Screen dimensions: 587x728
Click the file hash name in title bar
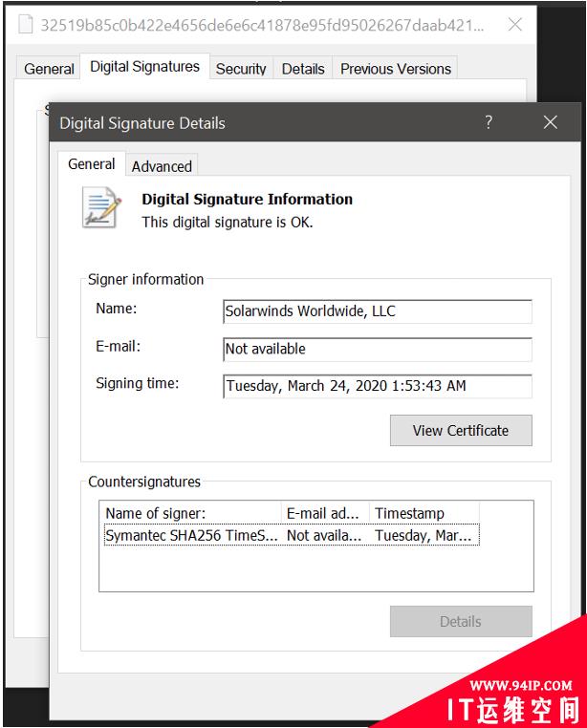pos(262,25)
